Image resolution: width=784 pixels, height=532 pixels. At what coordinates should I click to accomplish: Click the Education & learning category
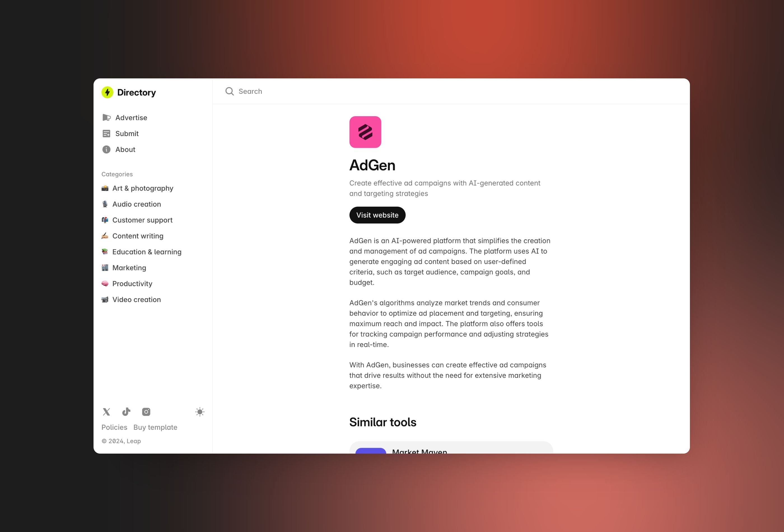147,251
